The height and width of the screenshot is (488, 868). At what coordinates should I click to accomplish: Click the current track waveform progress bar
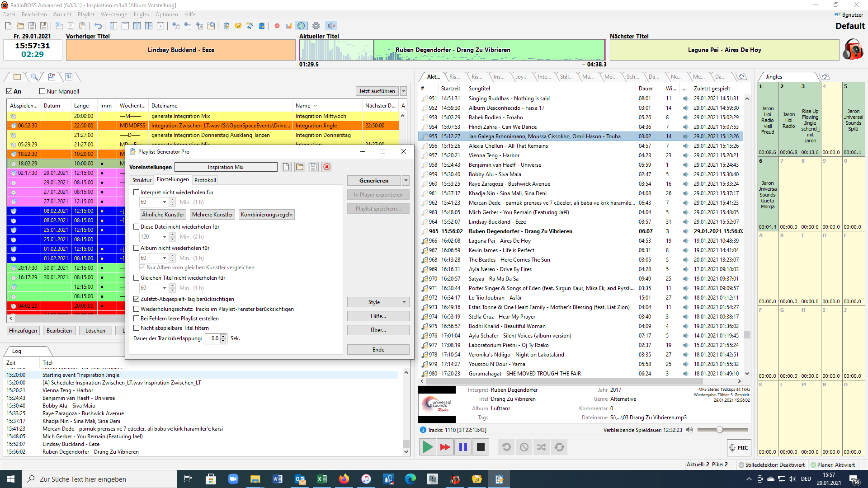[452, 50]
